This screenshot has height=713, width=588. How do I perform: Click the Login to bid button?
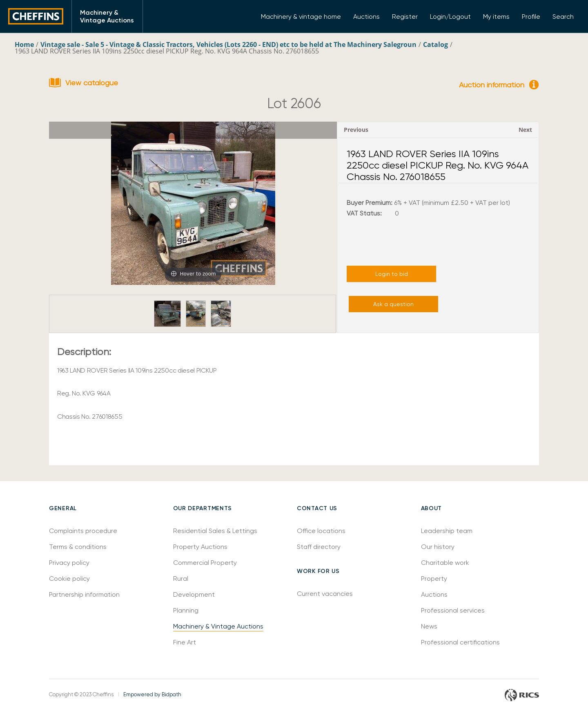coord(391,274)
